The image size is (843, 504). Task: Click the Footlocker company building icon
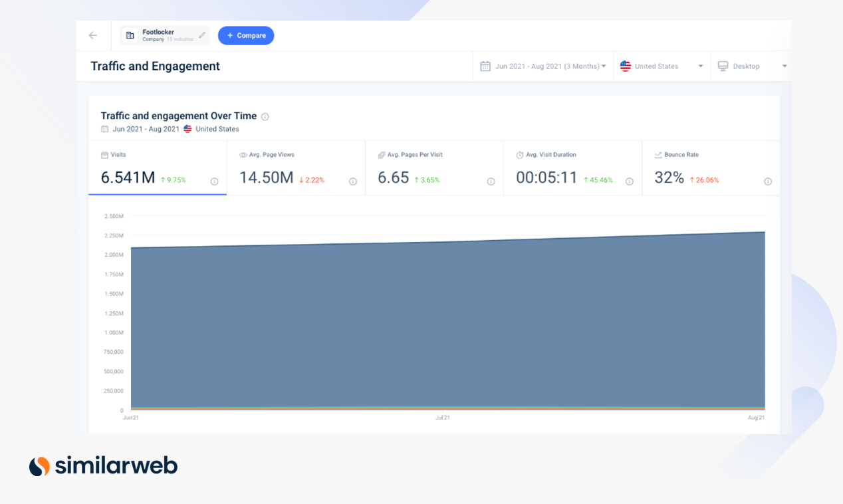130,35
